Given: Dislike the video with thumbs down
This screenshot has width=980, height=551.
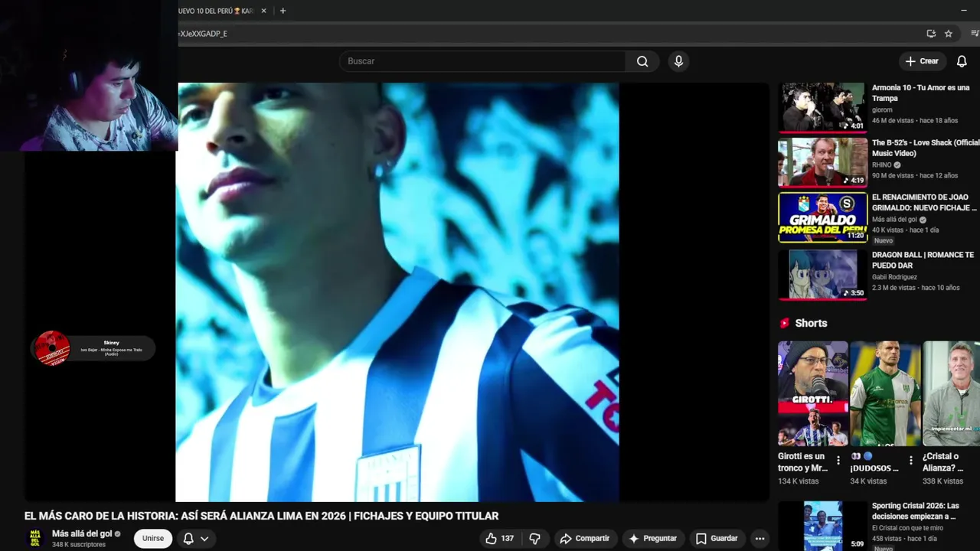Looking at the screenshot, I should point(535,539).
